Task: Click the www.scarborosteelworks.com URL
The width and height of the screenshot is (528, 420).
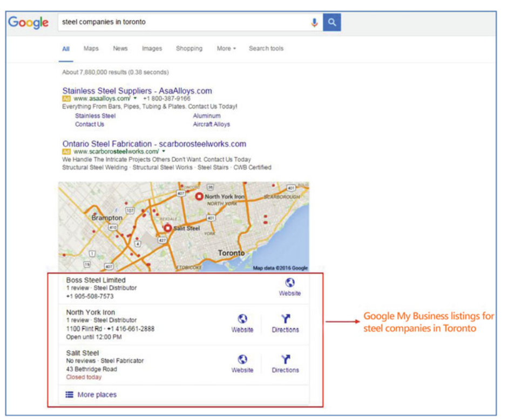Action: coord(116,152)
